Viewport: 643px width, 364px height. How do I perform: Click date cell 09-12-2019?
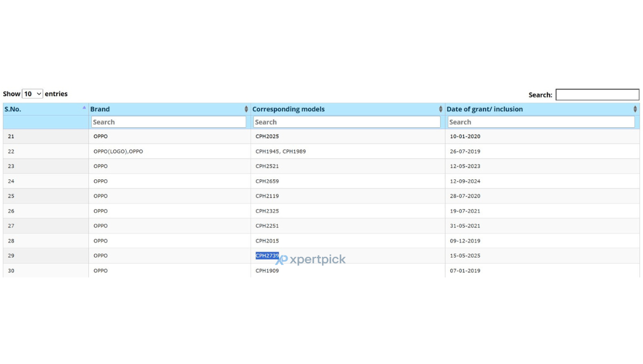542,241
